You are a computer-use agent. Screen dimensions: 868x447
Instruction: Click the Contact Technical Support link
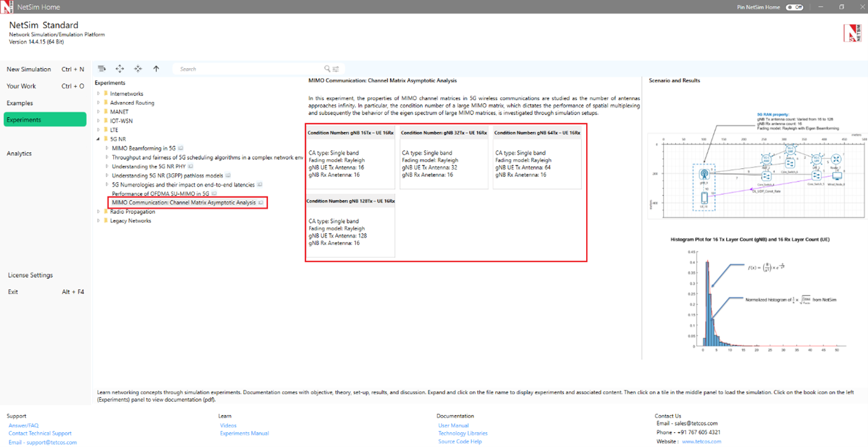coord(40,434)
